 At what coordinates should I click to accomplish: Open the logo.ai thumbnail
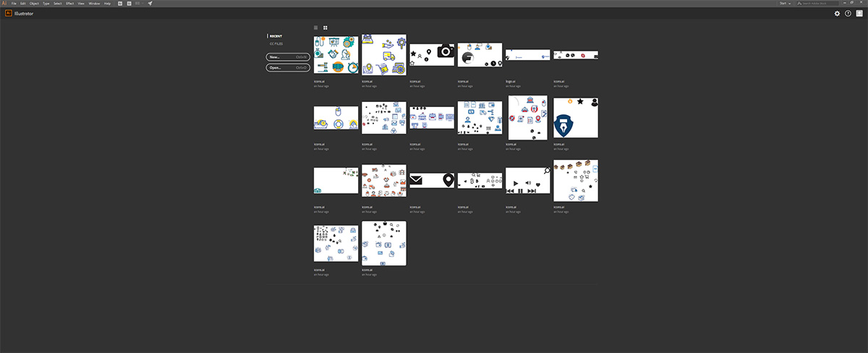point(527,55)
